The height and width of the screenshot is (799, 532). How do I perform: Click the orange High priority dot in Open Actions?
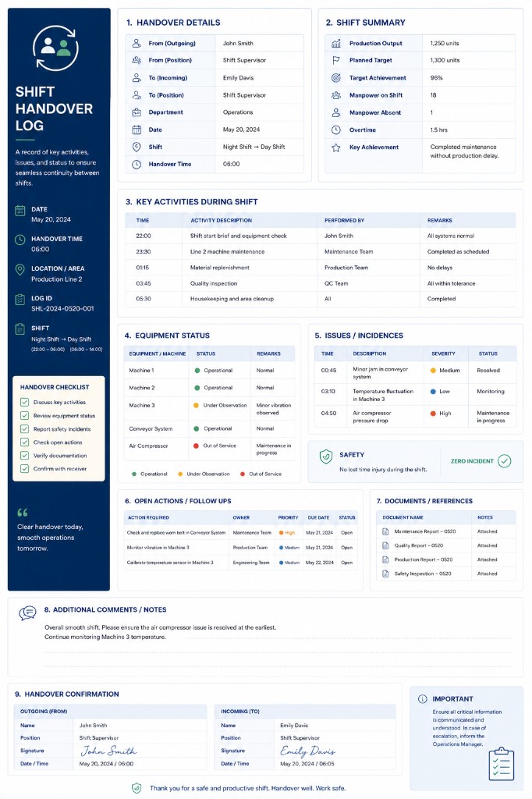click(281, 532)
